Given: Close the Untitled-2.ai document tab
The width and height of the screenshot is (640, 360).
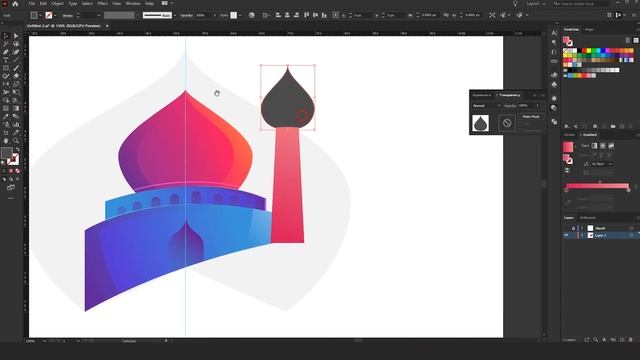Looking at the screenshot, I should tap(107, 26).
